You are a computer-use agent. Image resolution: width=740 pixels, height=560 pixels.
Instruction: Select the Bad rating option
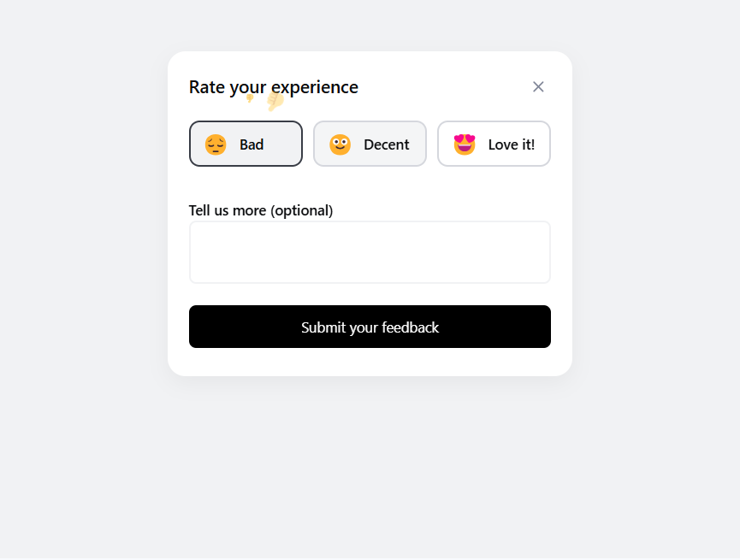[246, 144]
